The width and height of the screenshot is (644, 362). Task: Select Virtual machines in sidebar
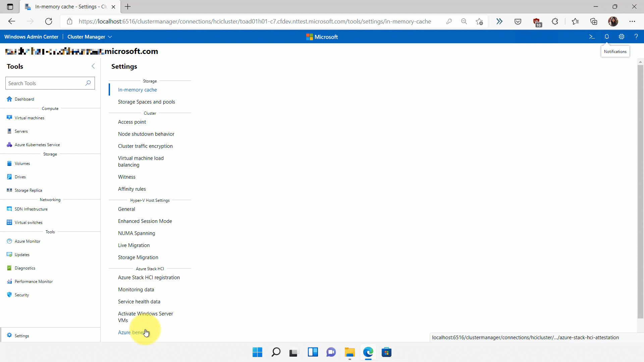(x=30, y=118)
